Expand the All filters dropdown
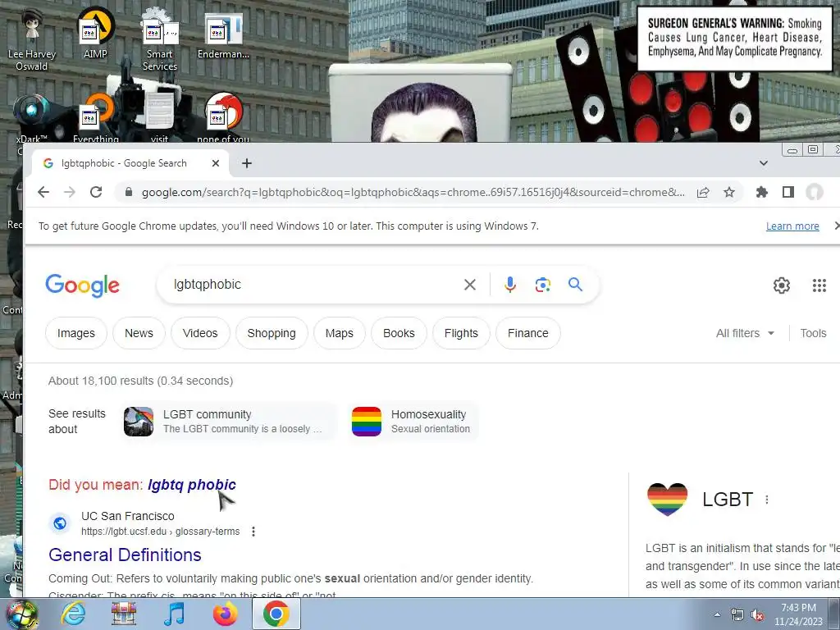The image size is (840, 630). 745,333
